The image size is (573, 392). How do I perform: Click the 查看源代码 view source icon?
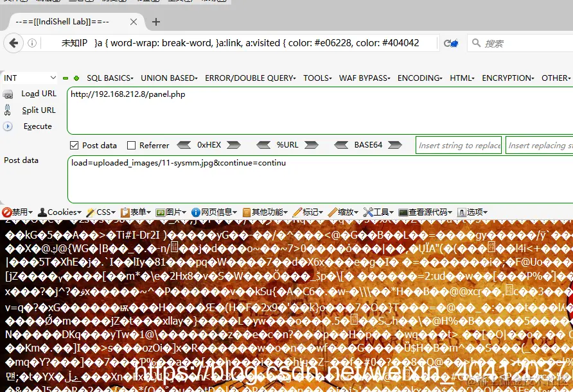pos(405,212)
